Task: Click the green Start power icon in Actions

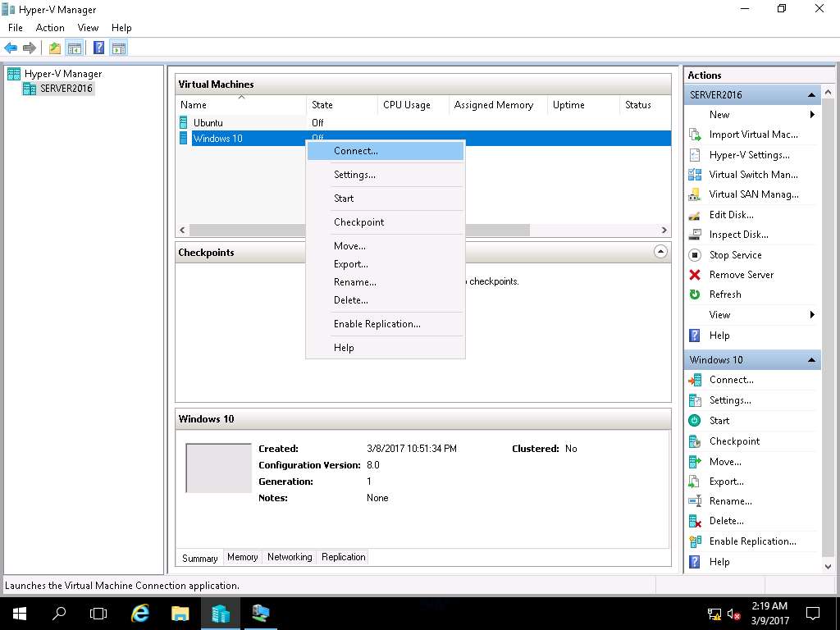Action: (x=695, y=421)
